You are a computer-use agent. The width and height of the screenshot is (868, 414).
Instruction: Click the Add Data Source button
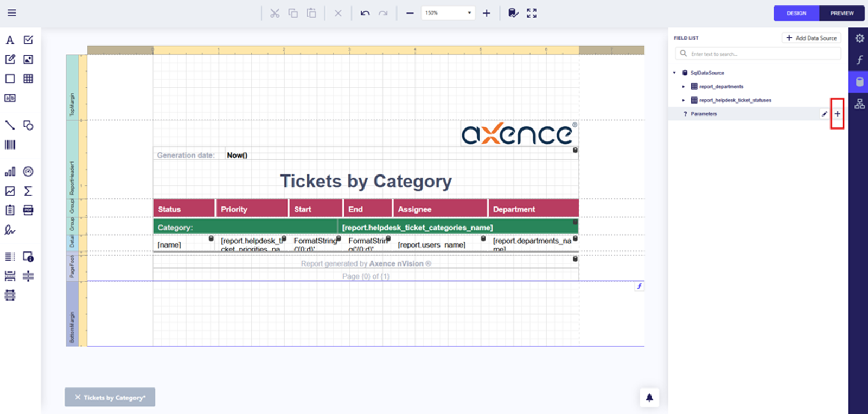pyautogui.click(x=811, y=38)
